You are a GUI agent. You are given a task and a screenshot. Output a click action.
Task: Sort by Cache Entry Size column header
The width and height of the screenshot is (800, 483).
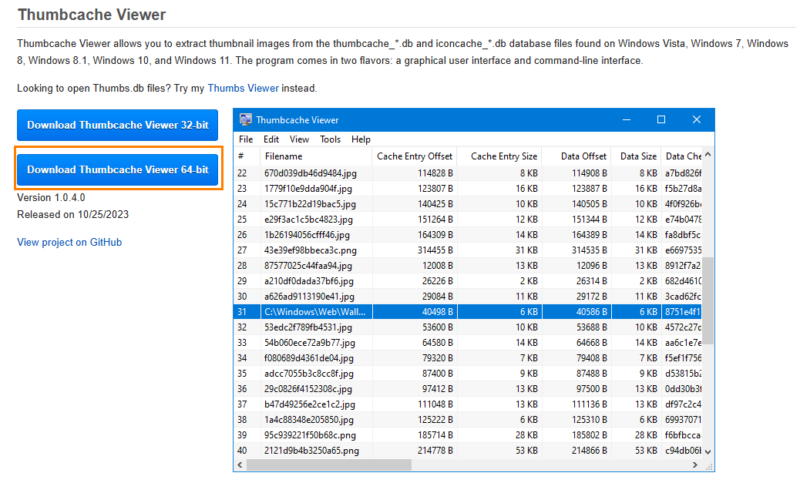499,156
